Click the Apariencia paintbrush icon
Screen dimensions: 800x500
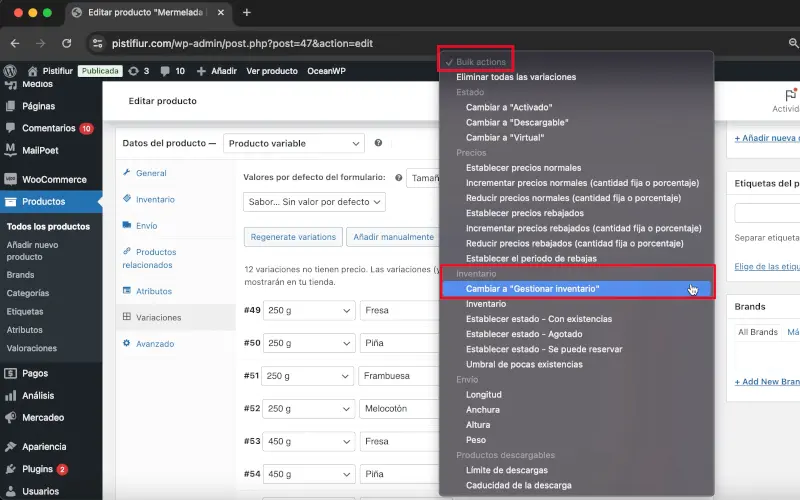click(10, 446)
